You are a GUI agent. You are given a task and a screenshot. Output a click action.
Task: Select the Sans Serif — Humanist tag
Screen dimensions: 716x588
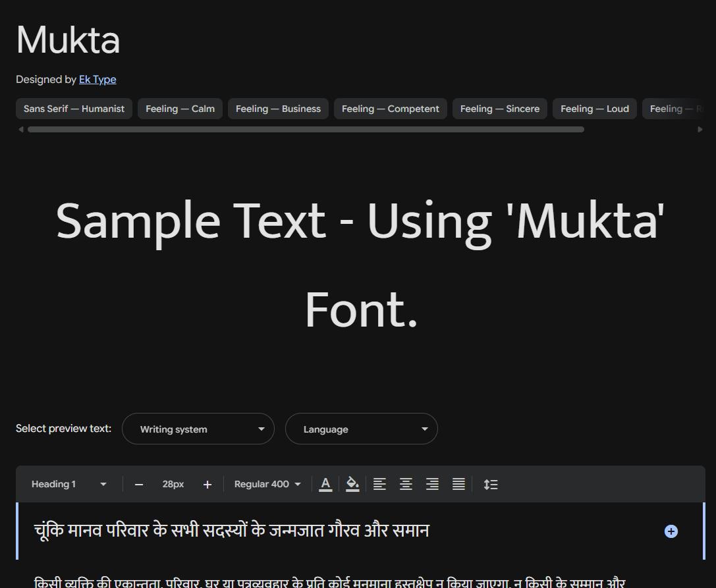pyautogui.click(x=74, y=109)
